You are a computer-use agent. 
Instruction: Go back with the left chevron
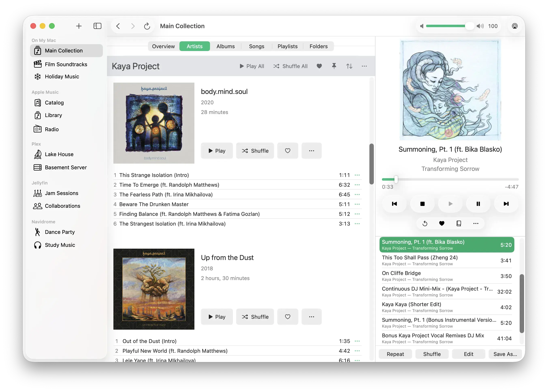tap(118, 26)
